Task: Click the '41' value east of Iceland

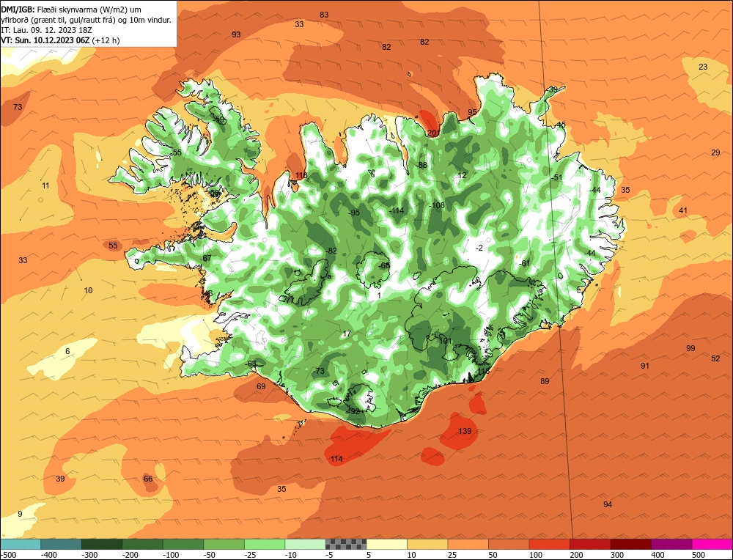Action: (683, 210)
